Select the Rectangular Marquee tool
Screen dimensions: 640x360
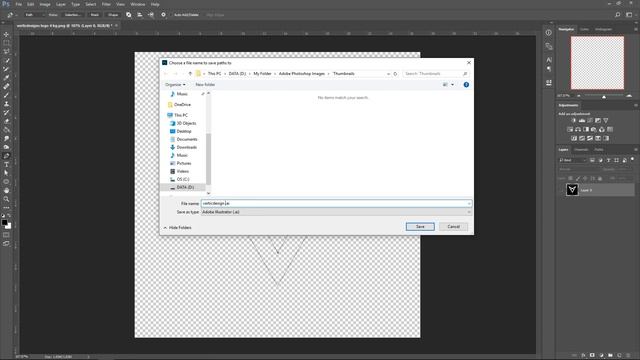(6, 43)
